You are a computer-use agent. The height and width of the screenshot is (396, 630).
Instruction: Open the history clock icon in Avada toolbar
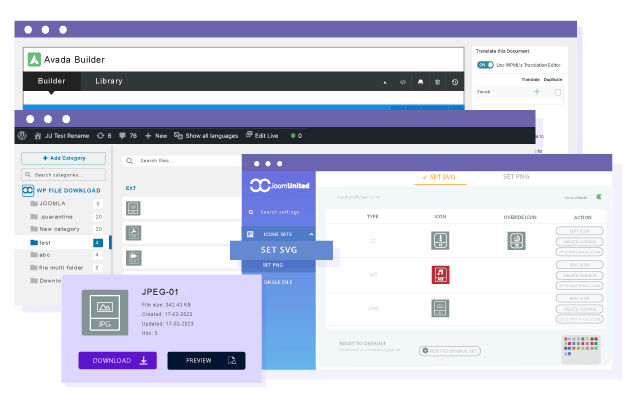pos(455,82)
